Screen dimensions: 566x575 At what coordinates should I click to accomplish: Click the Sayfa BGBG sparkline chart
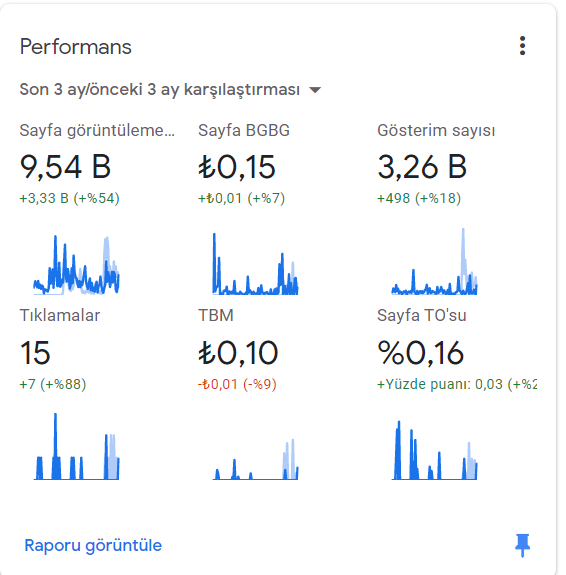[x=255, y=264]
